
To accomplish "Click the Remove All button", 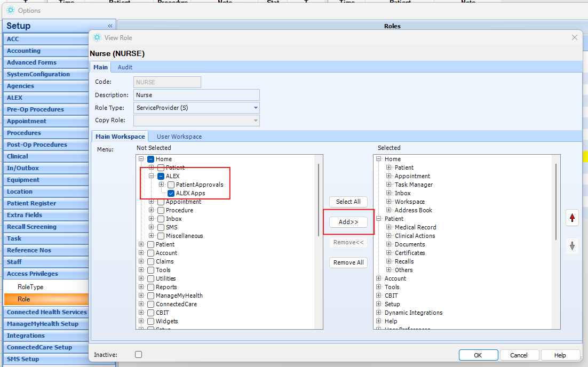I will pos(348,262).
